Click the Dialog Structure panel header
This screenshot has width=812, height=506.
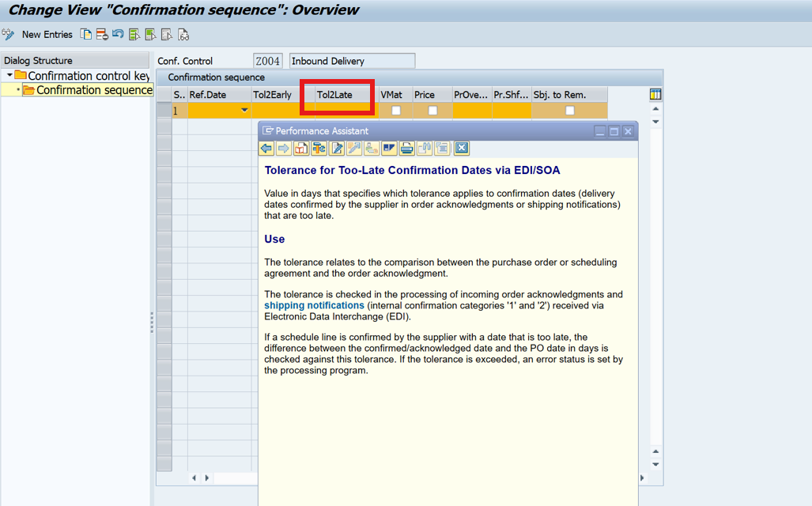75,61
